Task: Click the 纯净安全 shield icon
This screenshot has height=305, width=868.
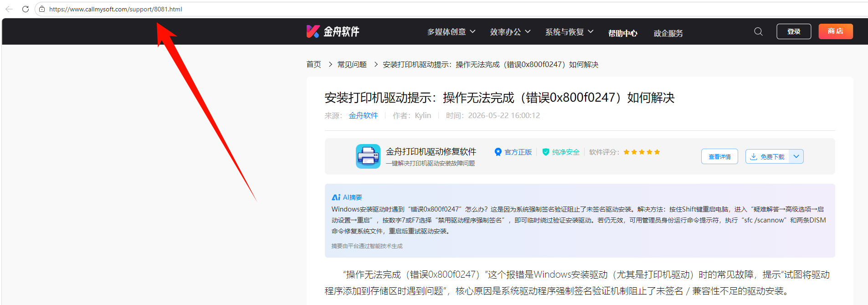Action: (545, 152)
